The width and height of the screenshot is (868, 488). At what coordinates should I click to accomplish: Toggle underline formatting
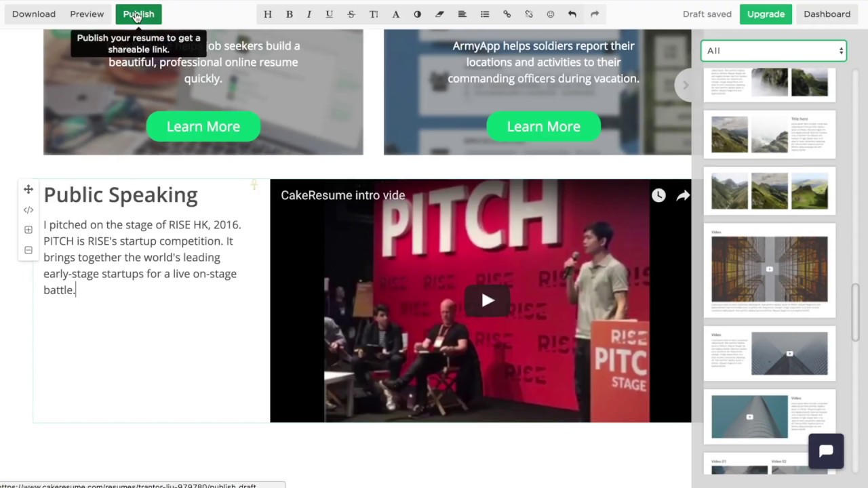(x=330, y=14)
